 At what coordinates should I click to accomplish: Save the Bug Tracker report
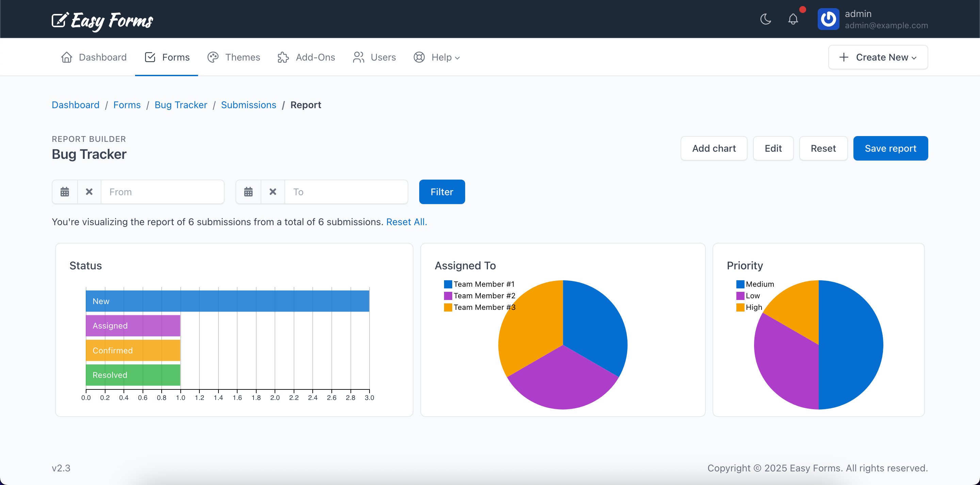pos(891,148)
